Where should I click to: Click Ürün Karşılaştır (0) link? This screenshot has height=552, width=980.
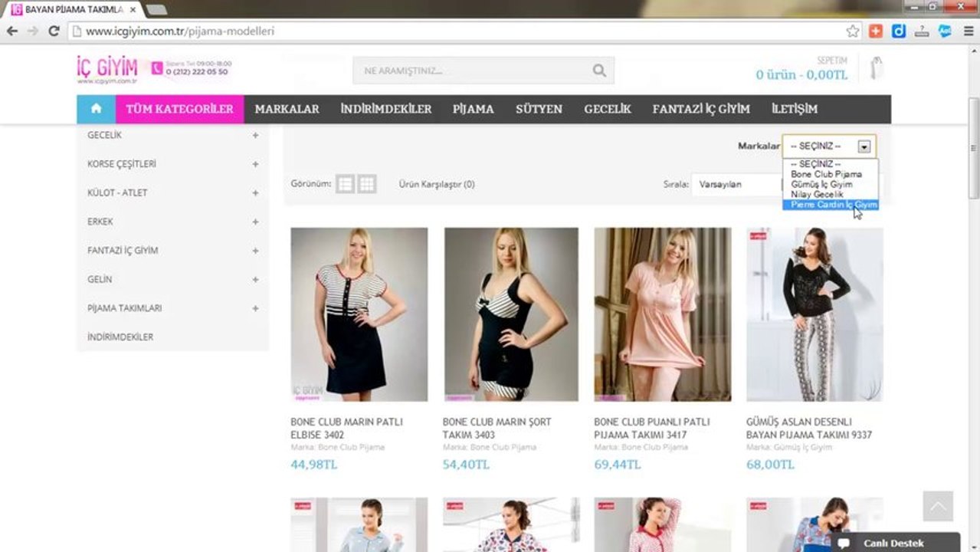437,184
